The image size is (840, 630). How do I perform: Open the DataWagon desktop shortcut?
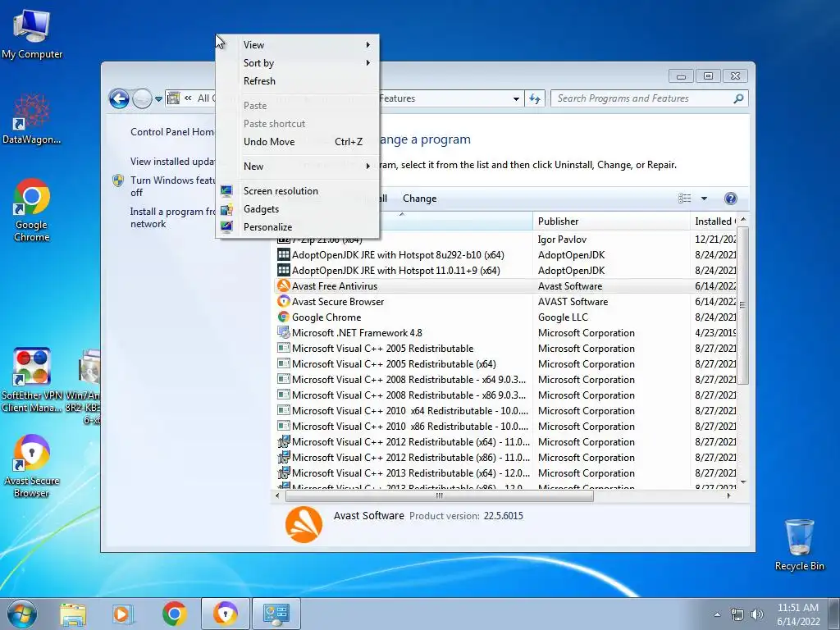(x=32, y=119)
